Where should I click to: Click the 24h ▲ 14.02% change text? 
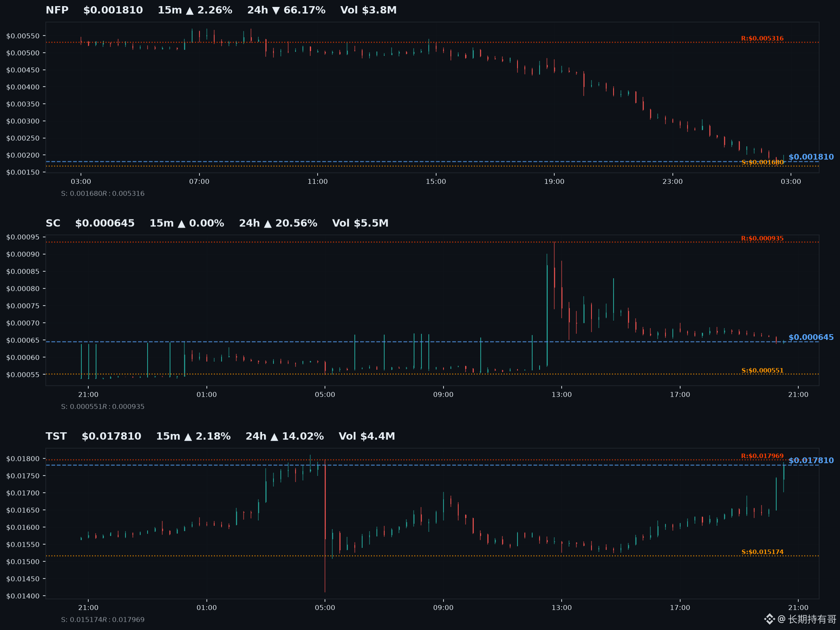[284, 436]
